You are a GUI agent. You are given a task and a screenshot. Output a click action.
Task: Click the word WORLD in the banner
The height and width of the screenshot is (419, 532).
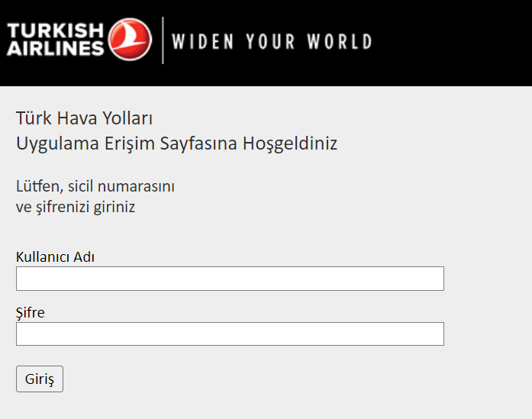[x=340, y=42]
